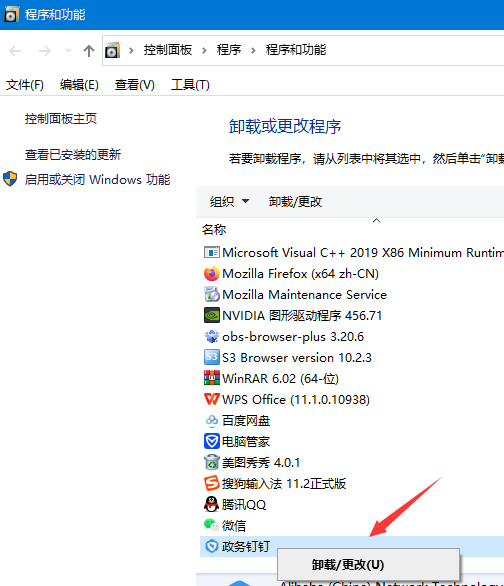Click the 搜狗输入法 icon

(211, 483)
